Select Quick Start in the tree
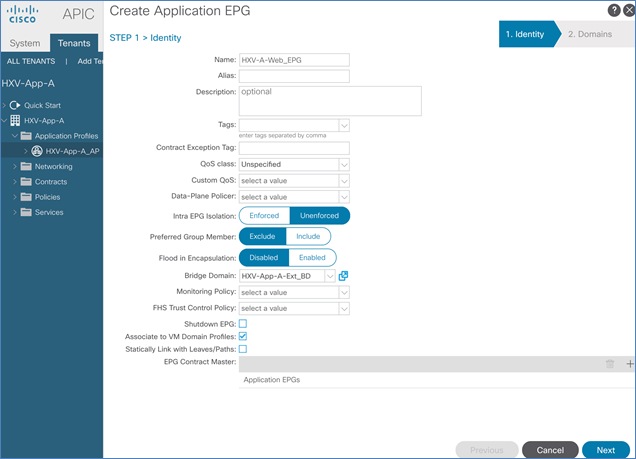Image resolution: width=636 pixels, height=459 pixels. point(42,105)
